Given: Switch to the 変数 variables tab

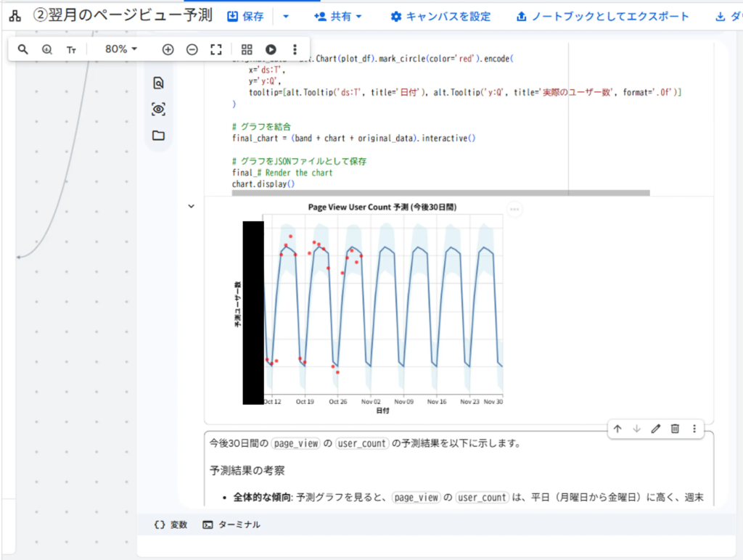Looking at the screenshot, I should pyautogui.click(x=171, y=524).
